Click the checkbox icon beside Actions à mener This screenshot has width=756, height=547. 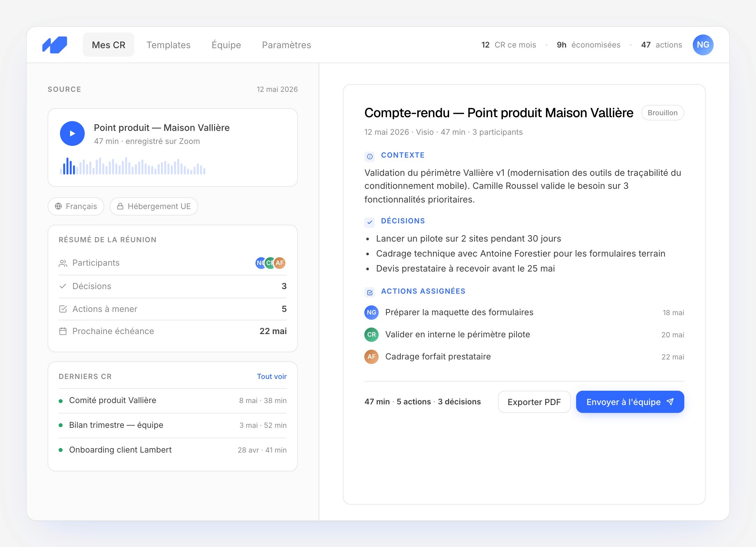(x=63, y=309)
